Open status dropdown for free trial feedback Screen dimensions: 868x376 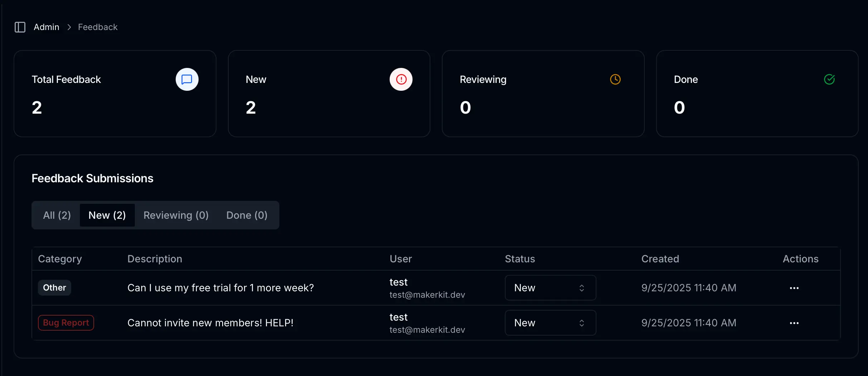click(550, 288)
